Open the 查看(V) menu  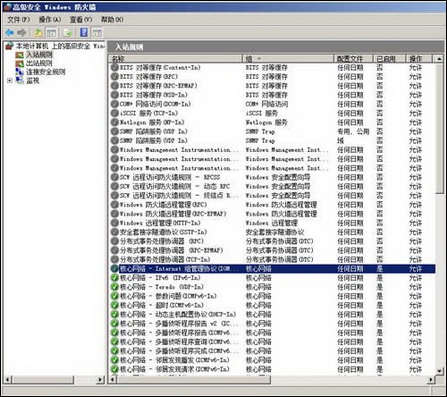[x=81, y=20]
